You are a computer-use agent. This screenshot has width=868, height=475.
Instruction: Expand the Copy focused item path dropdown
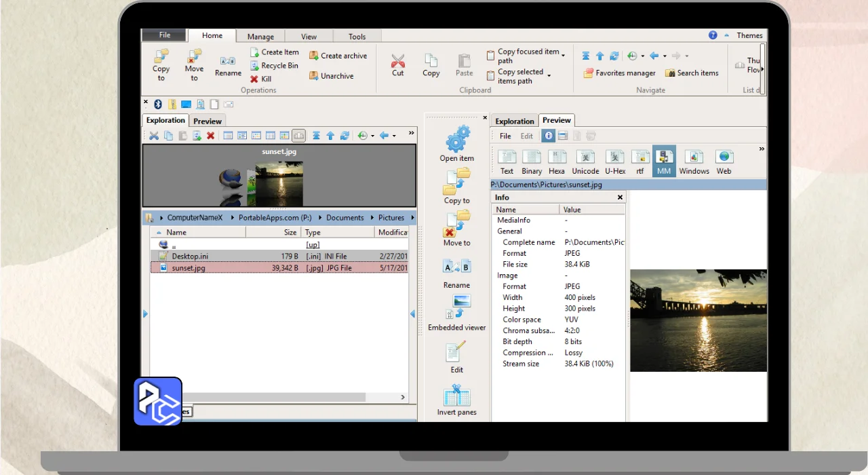click(564, 56)
